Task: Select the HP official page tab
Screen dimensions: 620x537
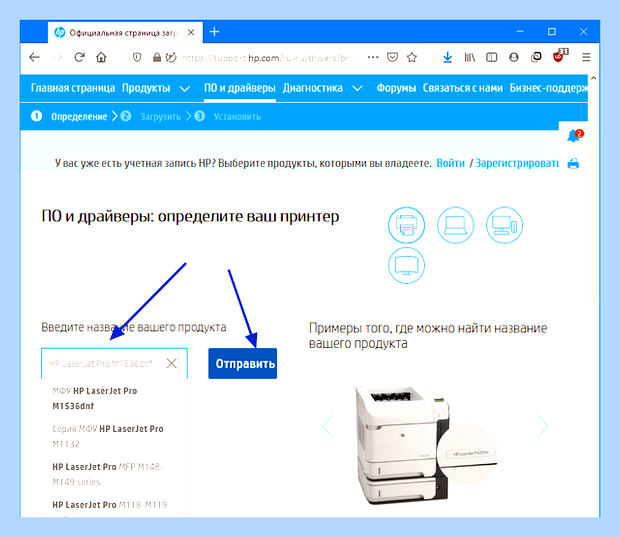Action: pyautogui.click(x=126, y=32)
